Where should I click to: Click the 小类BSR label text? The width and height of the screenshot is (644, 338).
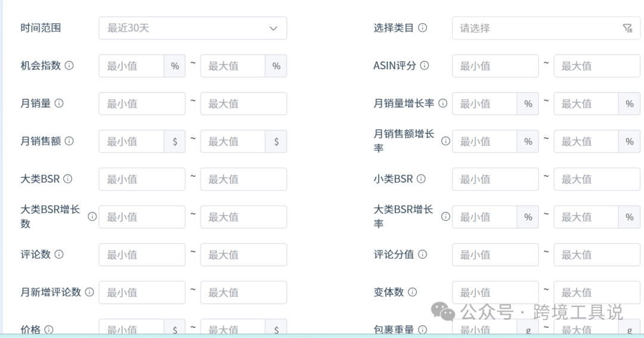[393, 179]
